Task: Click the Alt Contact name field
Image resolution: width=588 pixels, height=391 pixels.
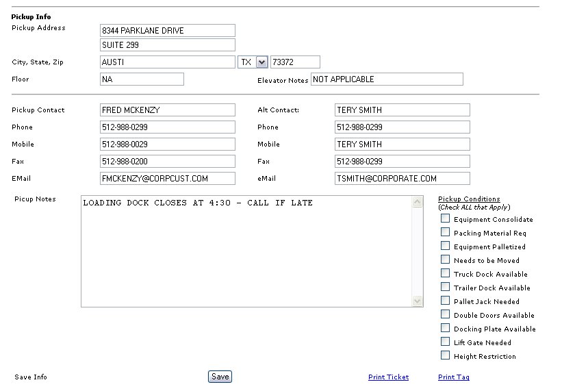Action: click(x=402, y=110)
